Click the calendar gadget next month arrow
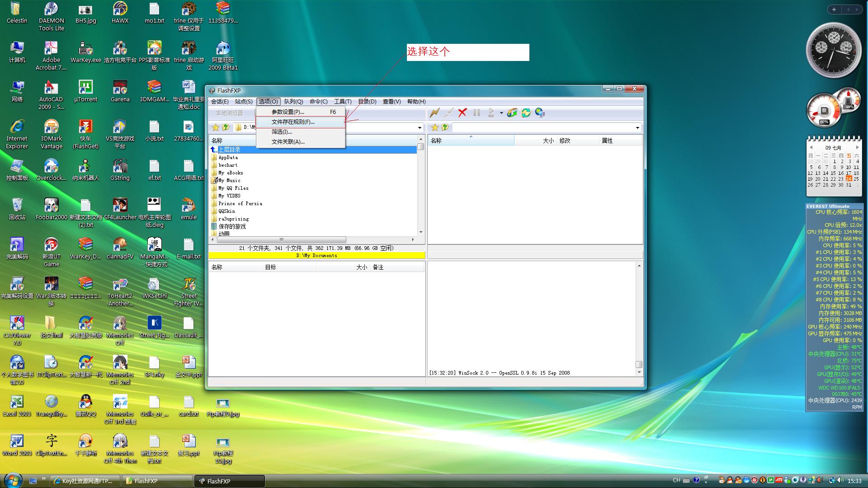The image size is (868, 488). click(857, 147)
